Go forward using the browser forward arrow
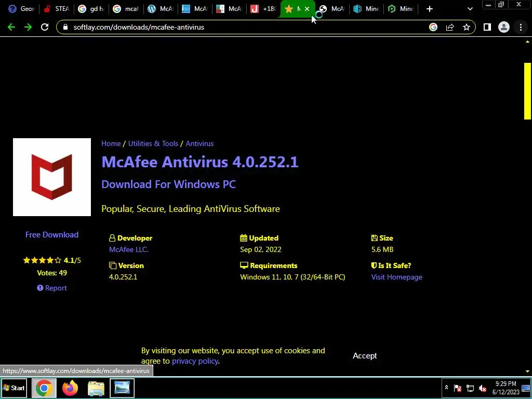The width and height of the screenshot is (532, 399). click(x=28, y=27)
